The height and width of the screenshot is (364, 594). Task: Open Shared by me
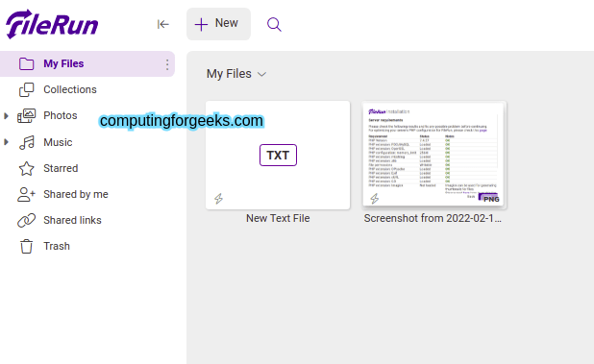point(76,195)
